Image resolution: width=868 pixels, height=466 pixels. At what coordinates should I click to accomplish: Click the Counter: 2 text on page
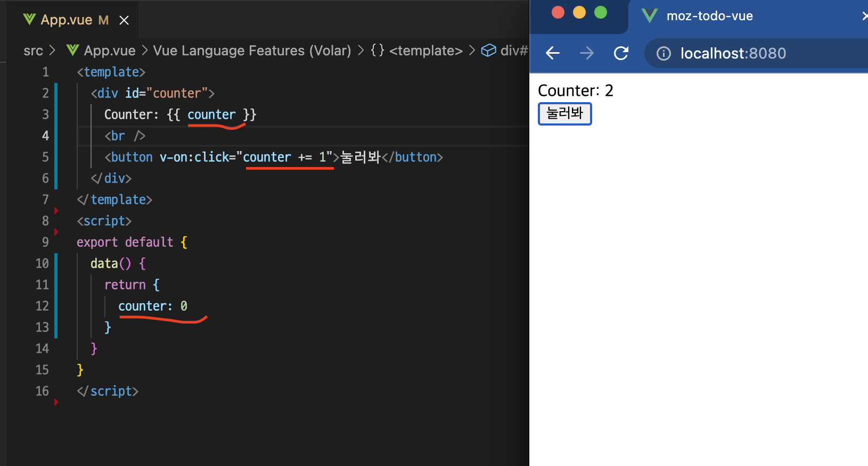[x=576, y=90]
